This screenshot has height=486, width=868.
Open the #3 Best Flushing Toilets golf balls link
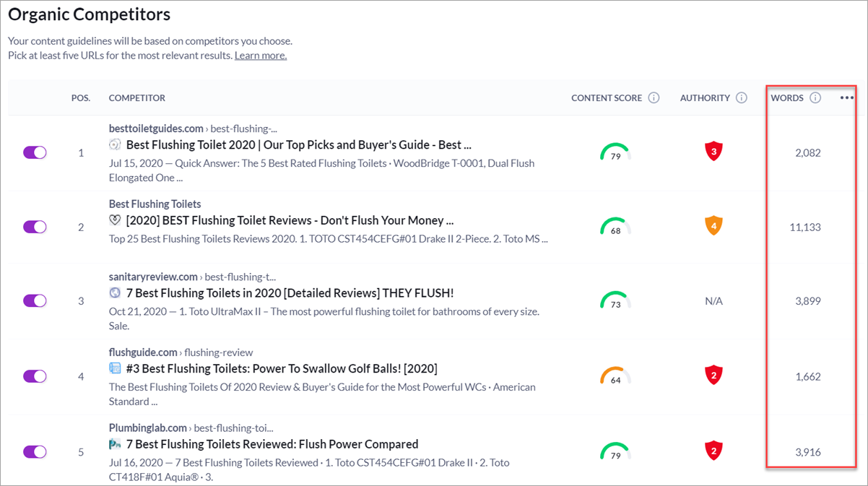click(x=281, y=369)
